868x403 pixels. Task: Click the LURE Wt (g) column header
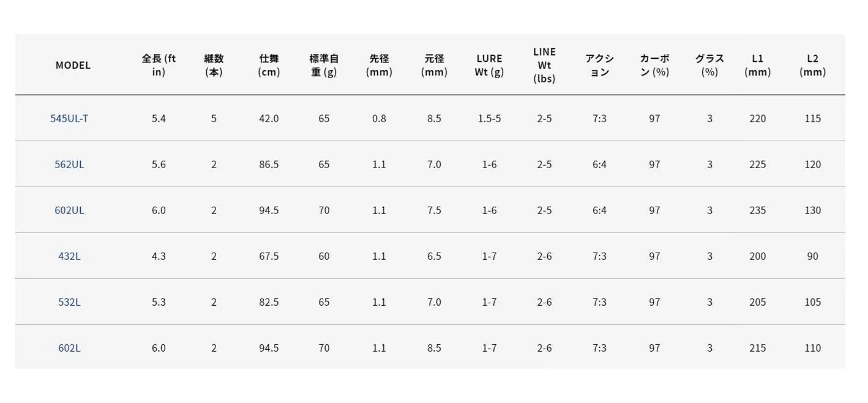pos(489,65)
